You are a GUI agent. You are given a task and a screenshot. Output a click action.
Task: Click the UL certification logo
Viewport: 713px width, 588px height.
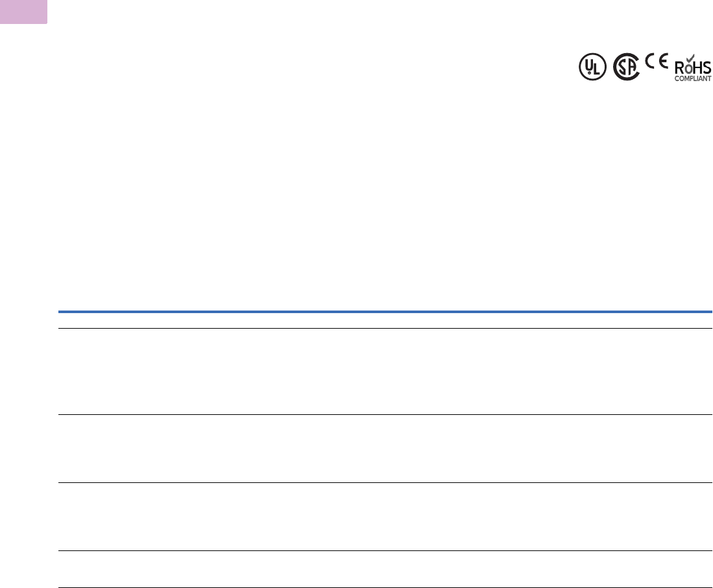(592, 67)
